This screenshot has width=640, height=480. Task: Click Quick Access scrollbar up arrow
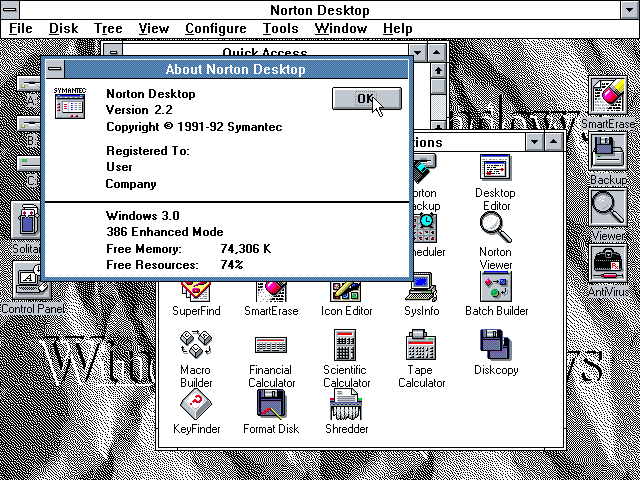coord(438,71)
